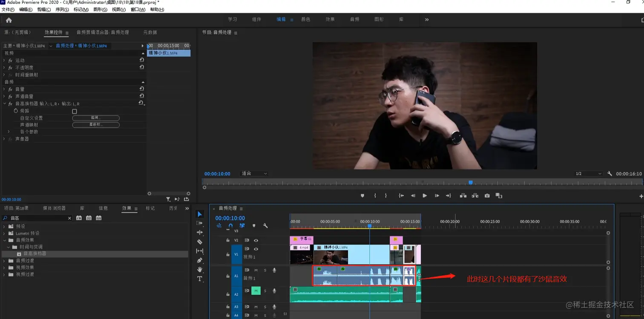Go to In point
The width and height of the screenshot is (644, 319).
[x=401, y=195]
